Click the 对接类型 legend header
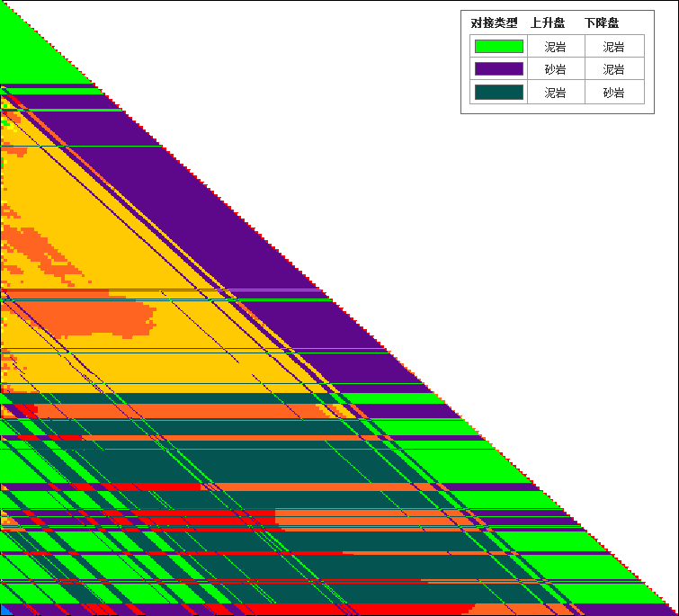Screen dimensions: 679x616 tap(494, 23)
